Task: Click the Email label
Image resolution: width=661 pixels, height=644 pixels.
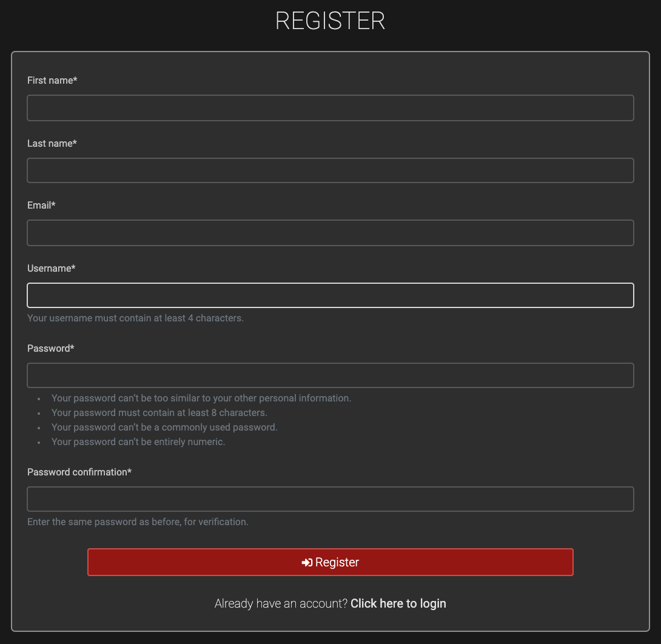Action: pos(41,205)
